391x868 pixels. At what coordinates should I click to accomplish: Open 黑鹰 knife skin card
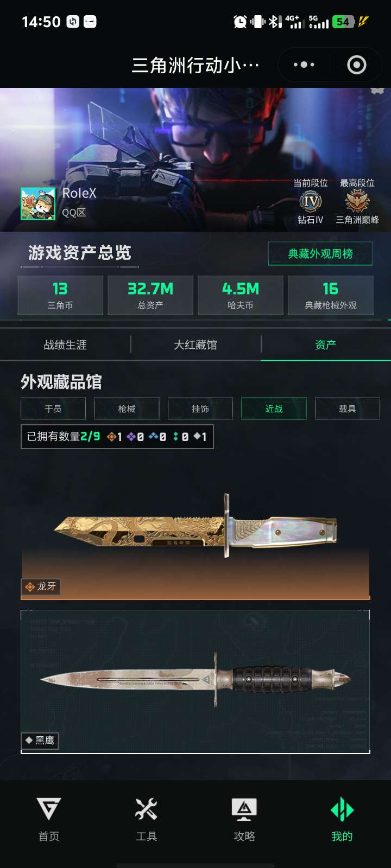tap(195, 682)
